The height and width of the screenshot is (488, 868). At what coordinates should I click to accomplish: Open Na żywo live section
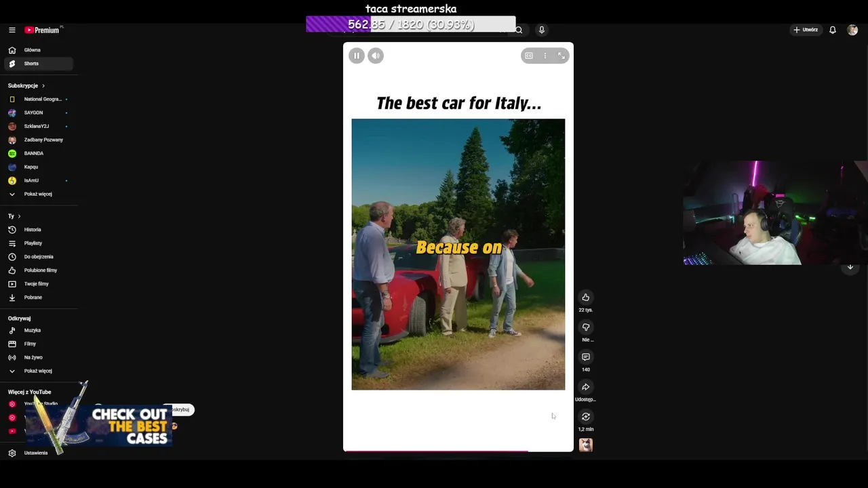[x=38, y=357]
